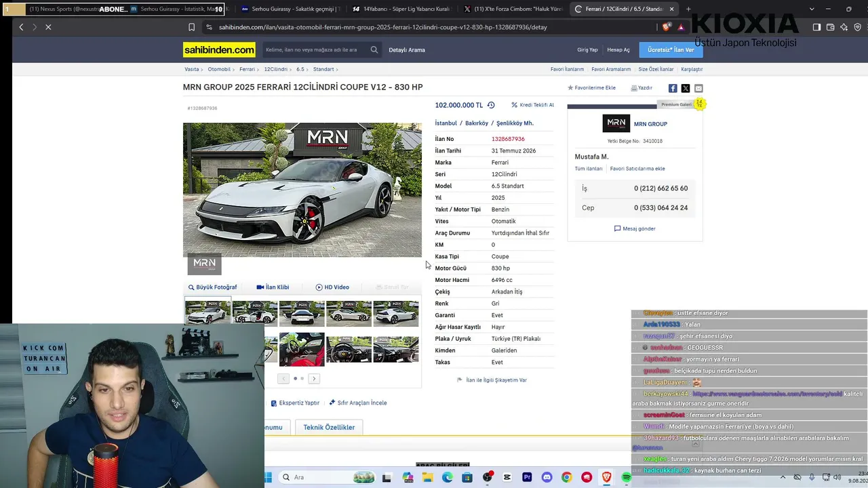Open the Teknik Özellikler tab
Viewport: 868px width, 488px height.
click(x=329, y=427)
